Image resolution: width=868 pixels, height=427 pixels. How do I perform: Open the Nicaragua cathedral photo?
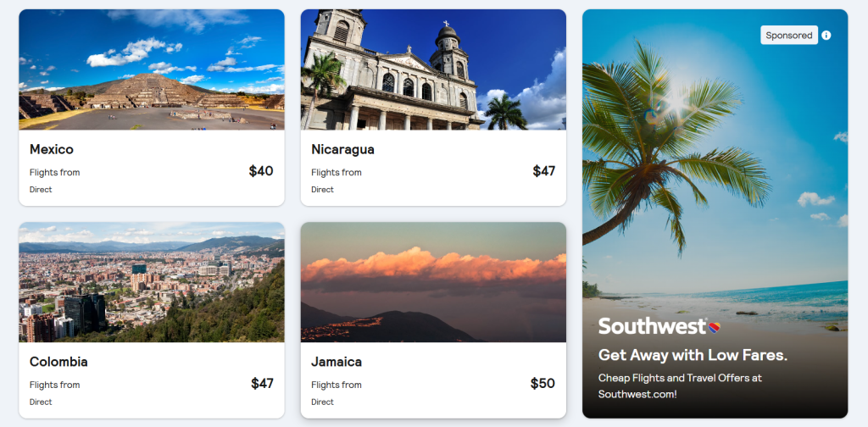point(433,69)
